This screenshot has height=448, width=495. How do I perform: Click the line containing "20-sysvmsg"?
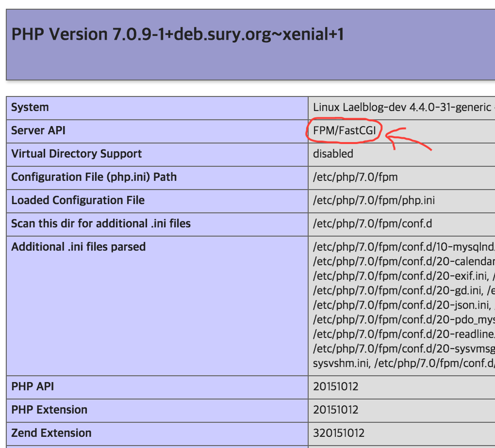[404, 349]
